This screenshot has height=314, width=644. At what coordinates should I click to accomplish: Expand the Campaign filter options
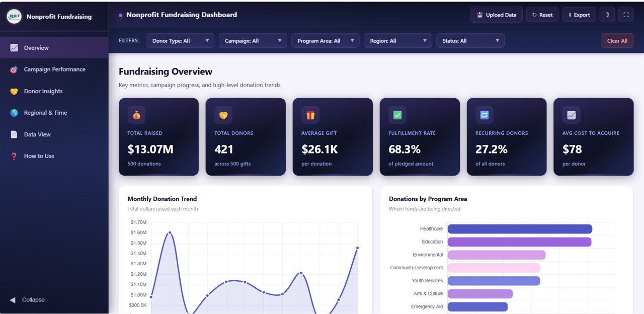tap(253, 40)
